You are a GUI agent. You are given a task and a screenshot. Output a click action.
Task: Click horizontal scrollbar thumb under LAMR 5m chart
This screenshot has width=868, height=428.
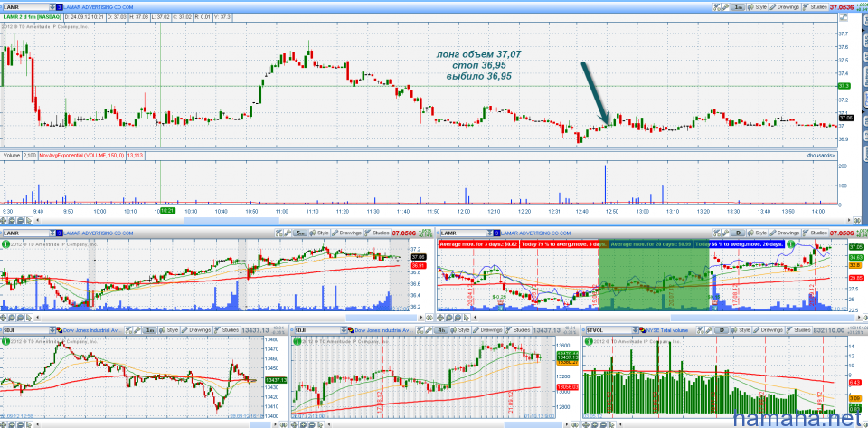[382, 318]
